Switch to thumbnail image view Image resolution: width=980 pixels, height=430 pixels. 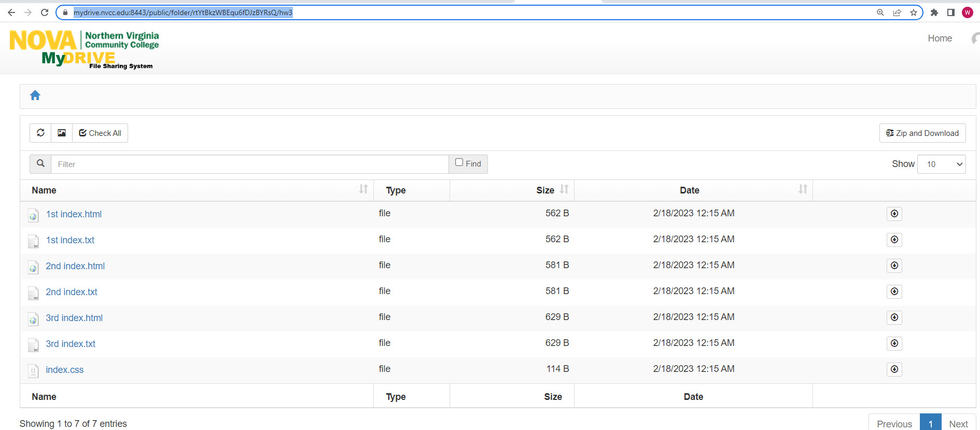tap(62, 133)
